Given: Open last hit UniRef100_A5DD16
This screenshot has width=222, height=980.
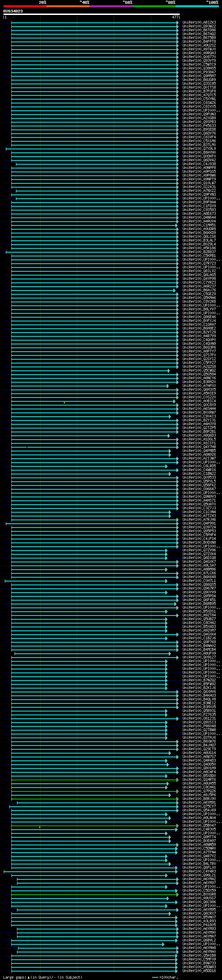Looking at the screenshot, I should [x=199, y=971].
